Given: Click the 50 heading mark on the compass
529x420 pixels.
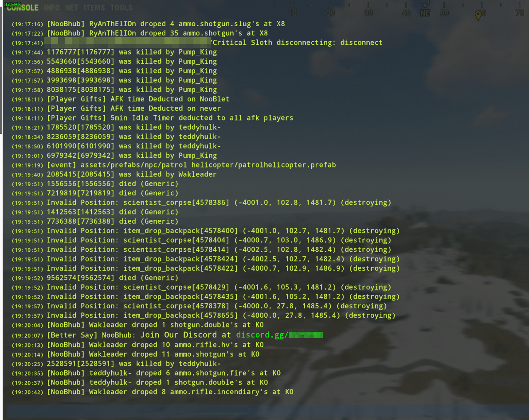Looking at the screenshot, I should pyautogui.click(x=443, y=13).
